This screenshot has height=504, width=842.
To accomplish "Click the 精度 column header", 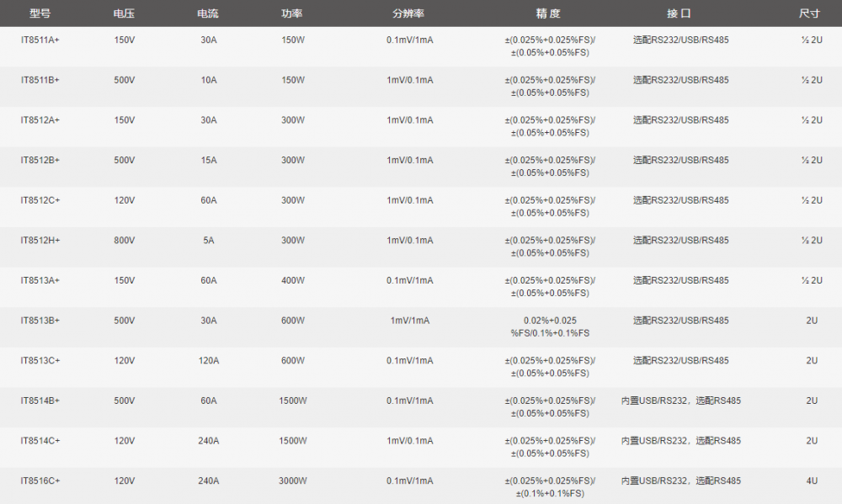I will (548, 13).
